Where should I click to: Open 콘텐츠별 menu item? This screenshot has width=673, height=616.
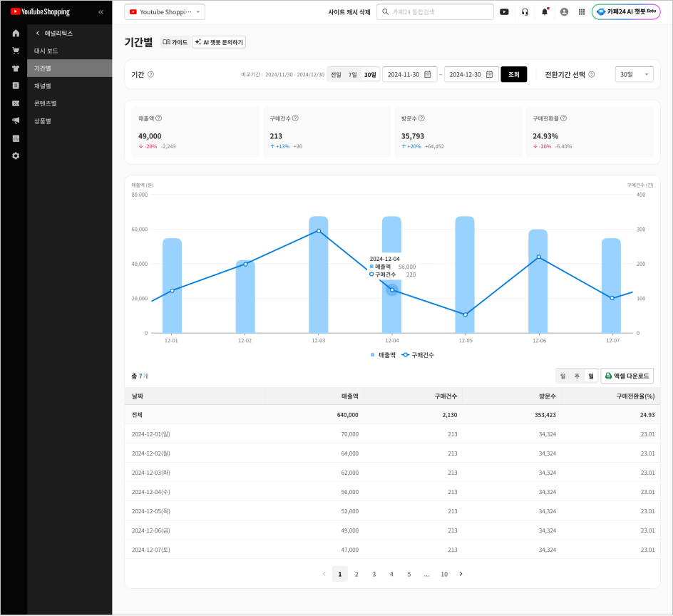(70, 103)
